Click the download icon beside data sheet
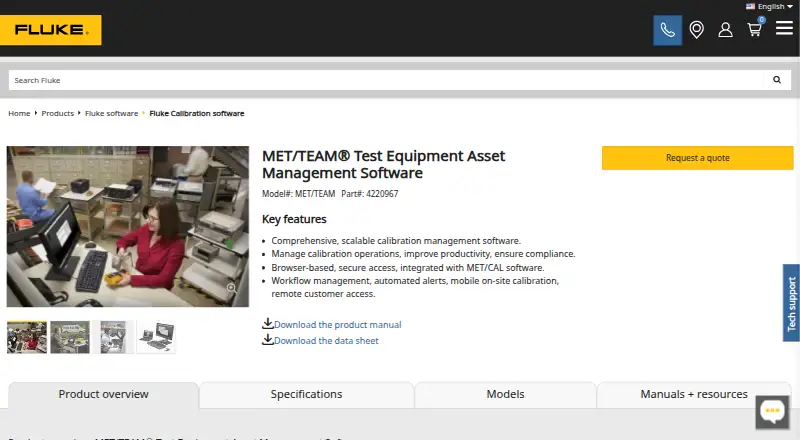Image resolution: width=800 pixels, height=440 pixels. [x=267, y=339]
